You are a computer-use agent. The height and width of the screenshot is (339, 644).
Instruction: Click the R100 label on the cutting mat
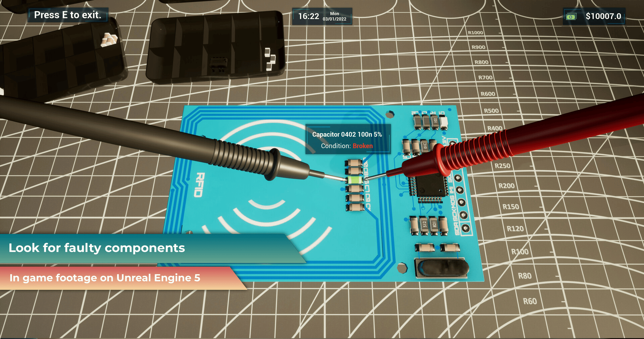click(520, 252)
